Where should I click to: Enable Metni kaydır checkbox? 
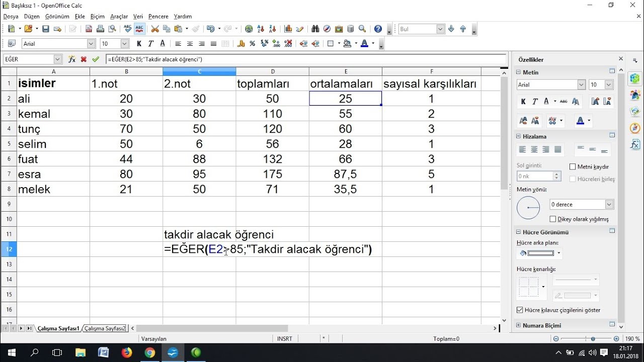click(573, 167)
